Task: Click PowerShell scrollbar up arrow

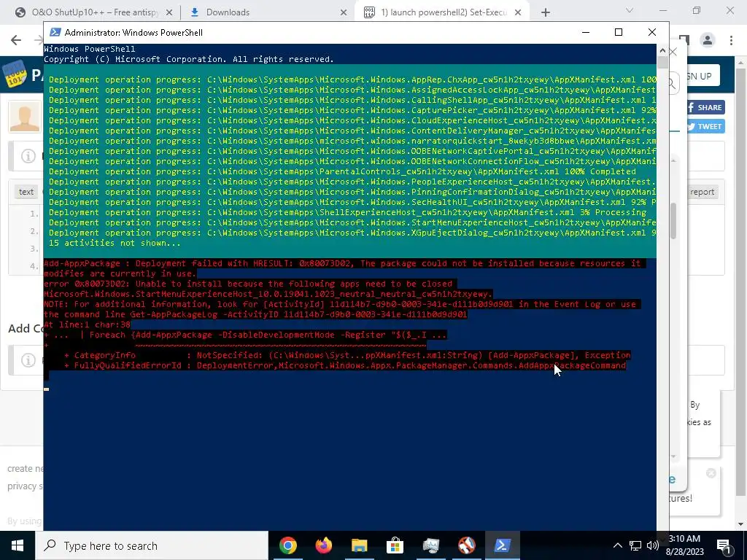Action: coord(662,50)
